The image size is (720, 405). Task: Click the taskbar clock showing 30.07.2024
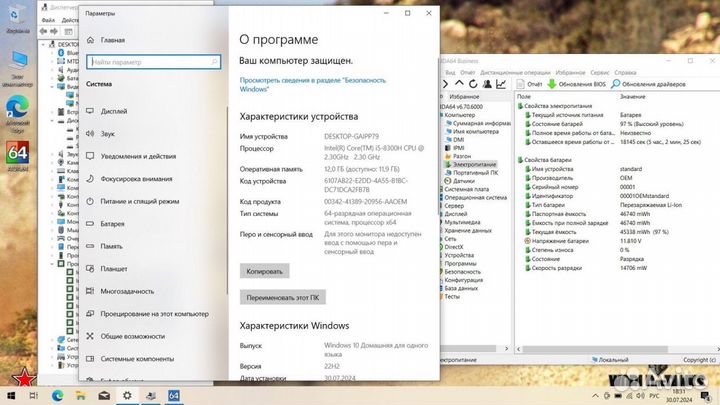tap(679, 395)
